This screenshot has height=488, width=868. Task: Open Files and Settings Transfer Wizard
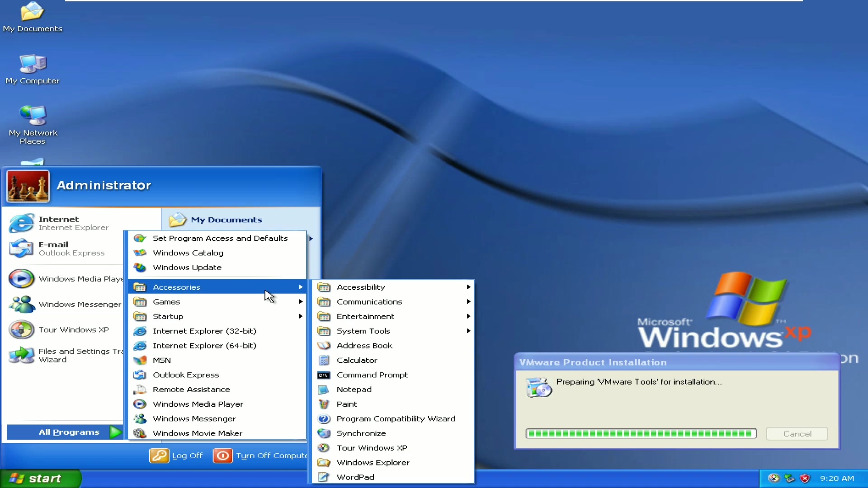pos(65,355)
